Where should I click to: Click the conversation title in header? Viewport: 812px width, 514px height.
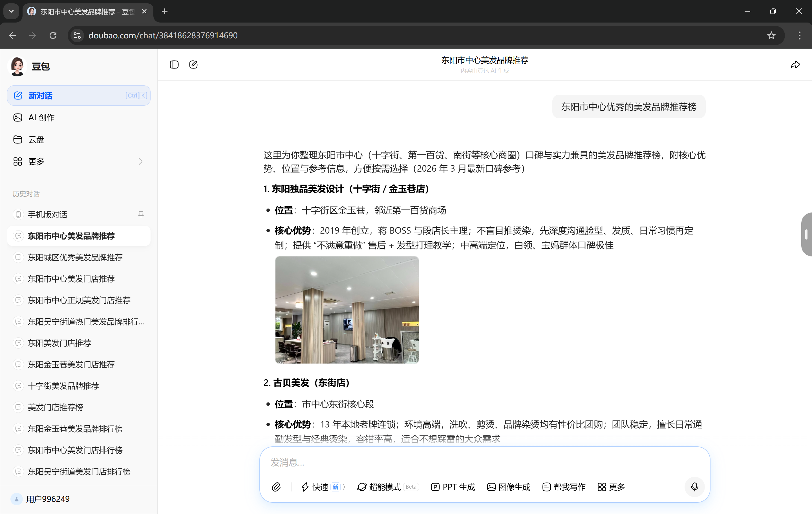click(485, 60)
